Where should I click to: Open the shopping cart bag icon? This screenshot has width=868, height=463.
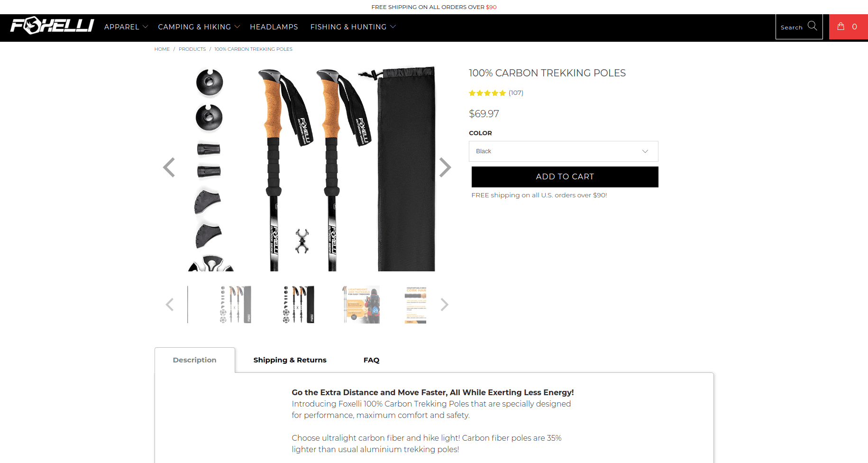point(841,27)
